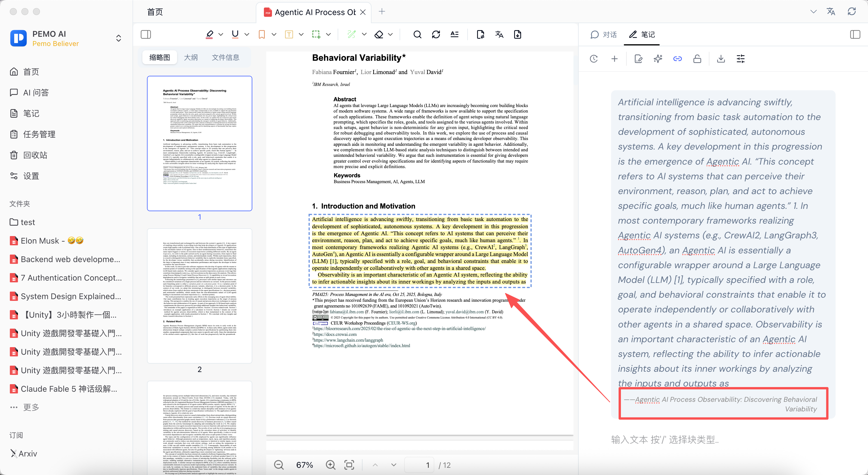Open the 笔记 notes tab

tap(641, 35)
